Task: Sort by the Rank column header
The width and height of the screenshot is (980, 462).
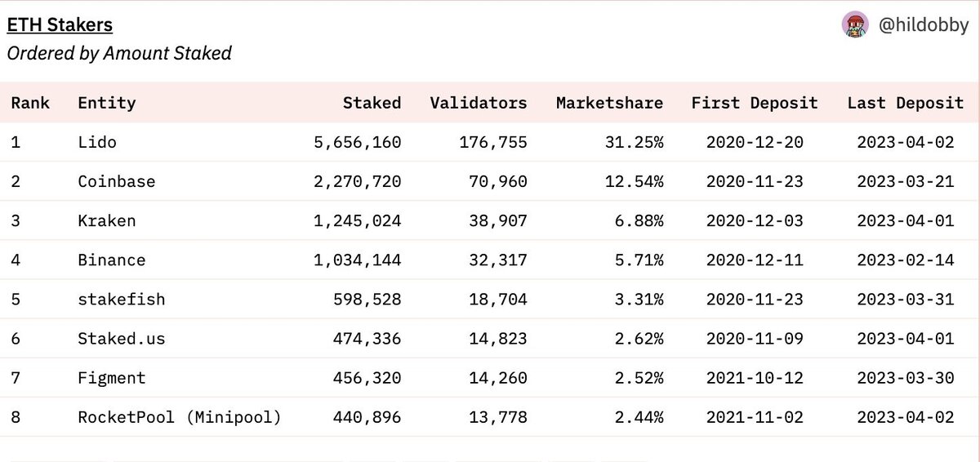Action: 30,103
